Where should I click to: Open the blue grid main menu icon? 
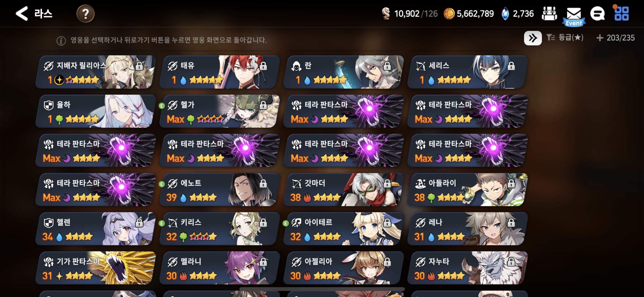(621, 13)
